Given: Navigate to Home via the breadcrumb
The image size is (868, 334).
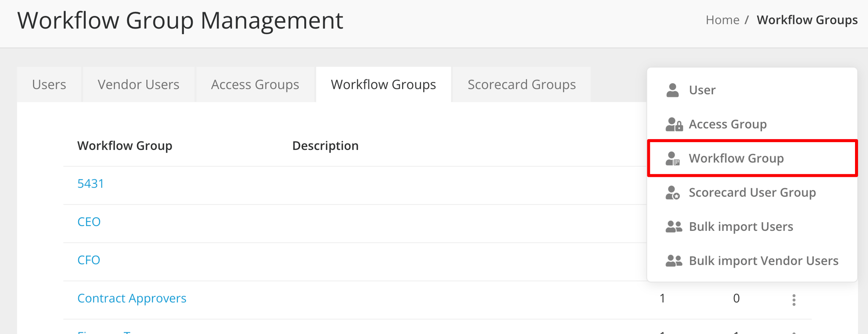Looking at the screenshot, I should click(x=722, y=19).
